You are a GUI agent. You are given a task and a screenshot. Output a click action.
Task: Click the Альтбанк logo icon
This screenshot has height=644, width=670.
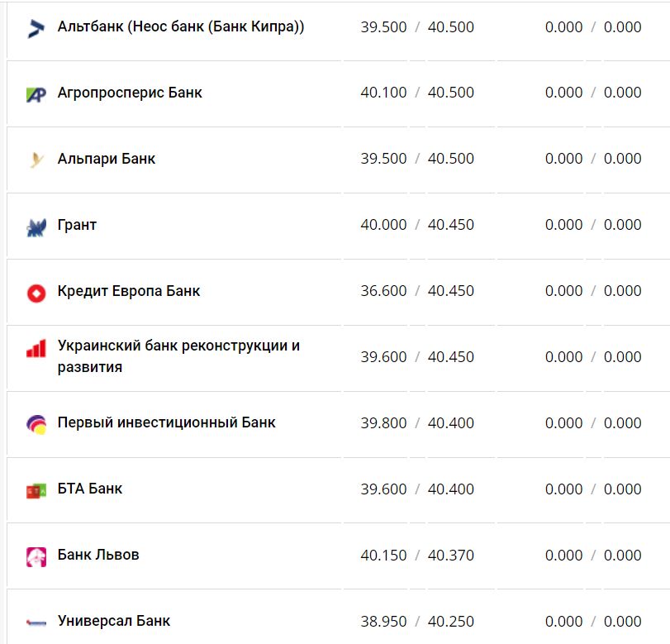point(36,29)
